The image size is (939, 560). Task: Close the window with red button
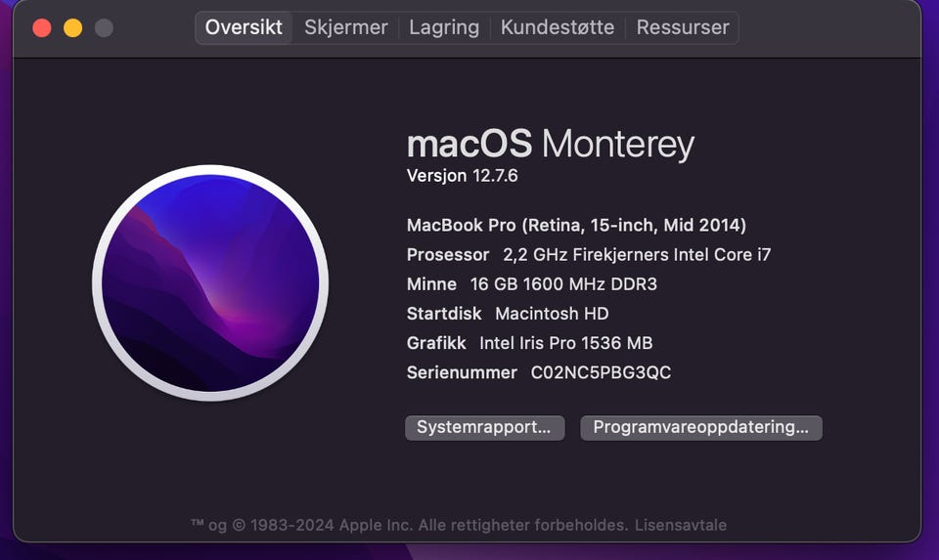[42, 27]
